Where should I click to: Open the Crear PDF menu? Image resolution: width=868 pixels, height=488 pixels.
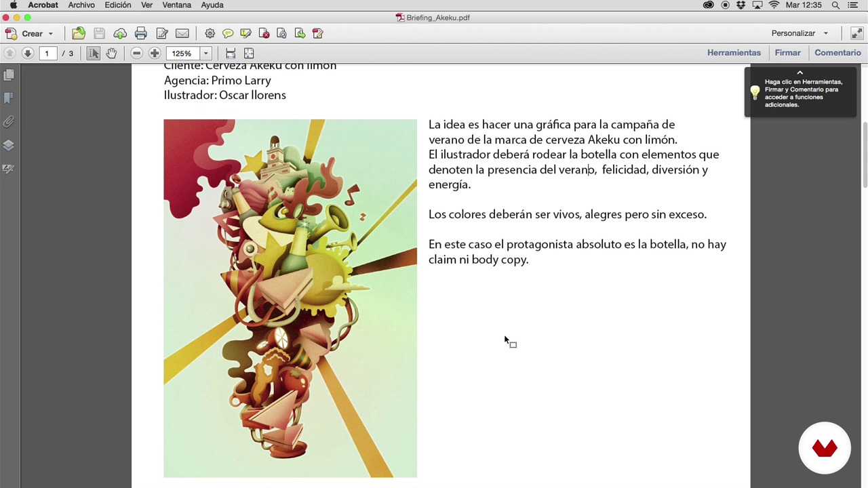(28, 33)
